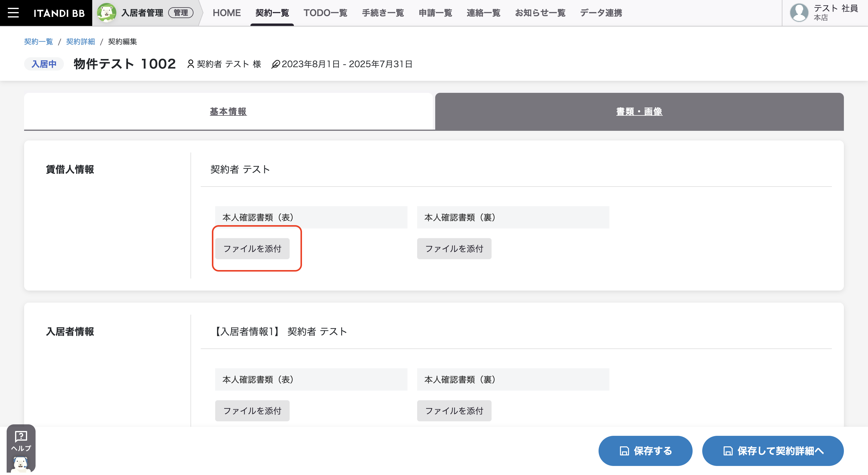Attach file for 入居者 本人確認書類（裏）

click(454, 411)
